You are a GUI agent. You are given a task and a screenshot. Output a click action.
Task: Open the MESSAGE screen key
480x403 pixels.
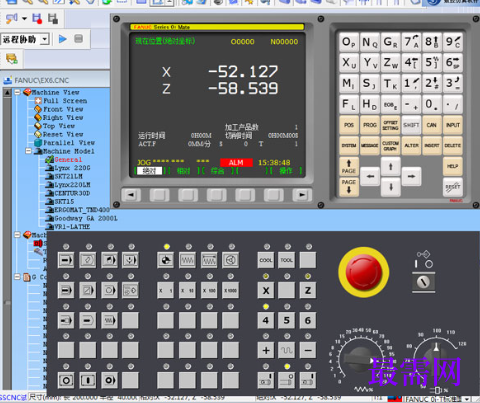click(x=370, y=145)
